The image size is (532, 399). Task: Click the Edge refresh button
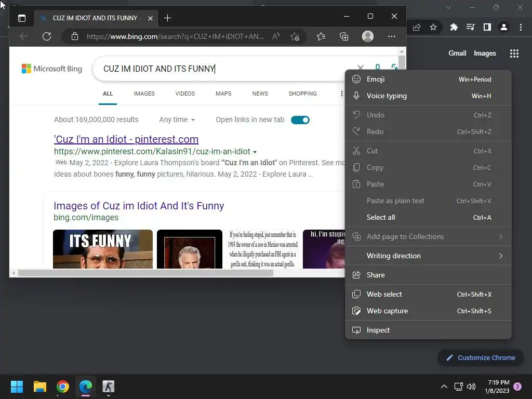[x=47, y=36]
